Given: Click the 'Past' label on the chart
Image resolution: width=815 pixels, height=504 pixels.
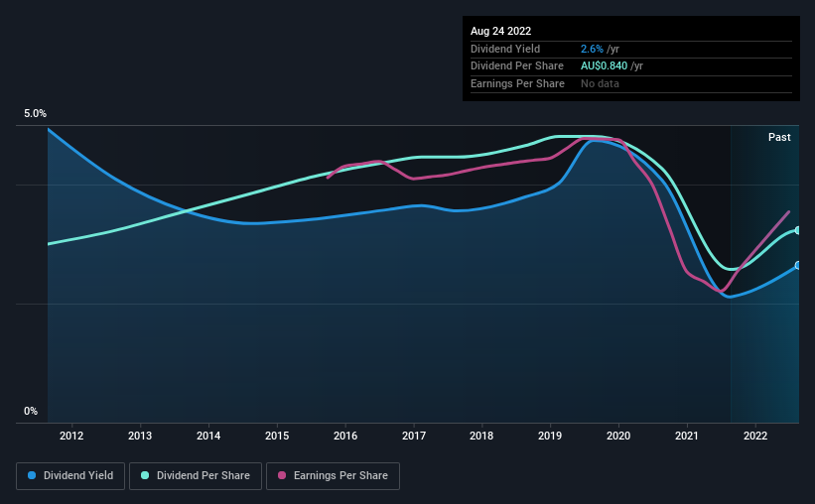Looking at the screenshot, I should [x=779, y=137].
